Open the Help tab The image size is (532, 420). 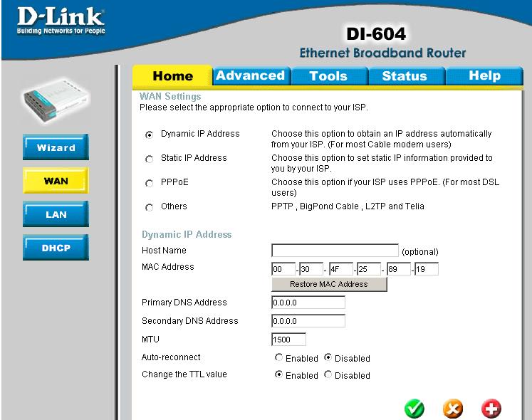coord(484,75)
